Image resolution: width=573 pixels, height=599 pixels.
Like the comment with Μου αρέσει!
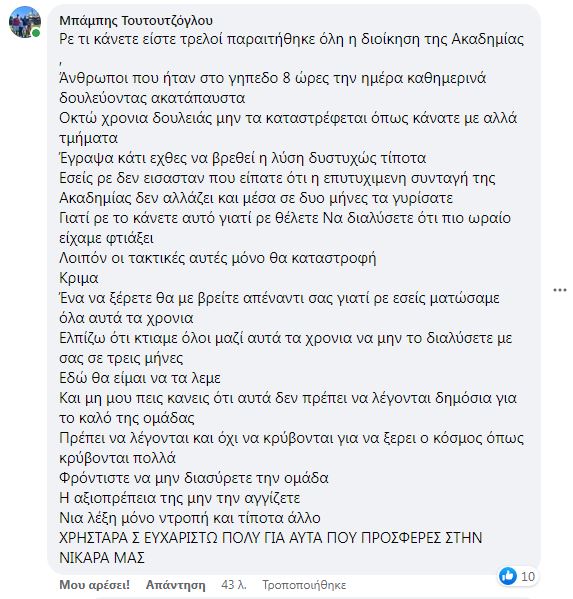tap(94, 585)
